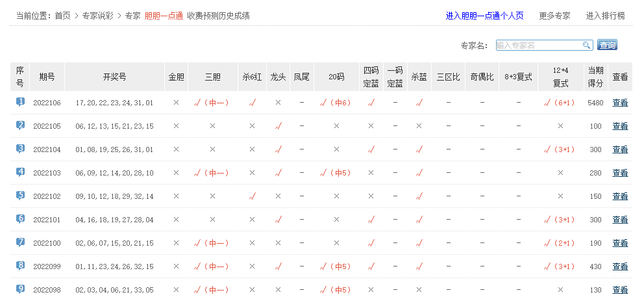Click the row 3 number badge icon

(20, 149)
